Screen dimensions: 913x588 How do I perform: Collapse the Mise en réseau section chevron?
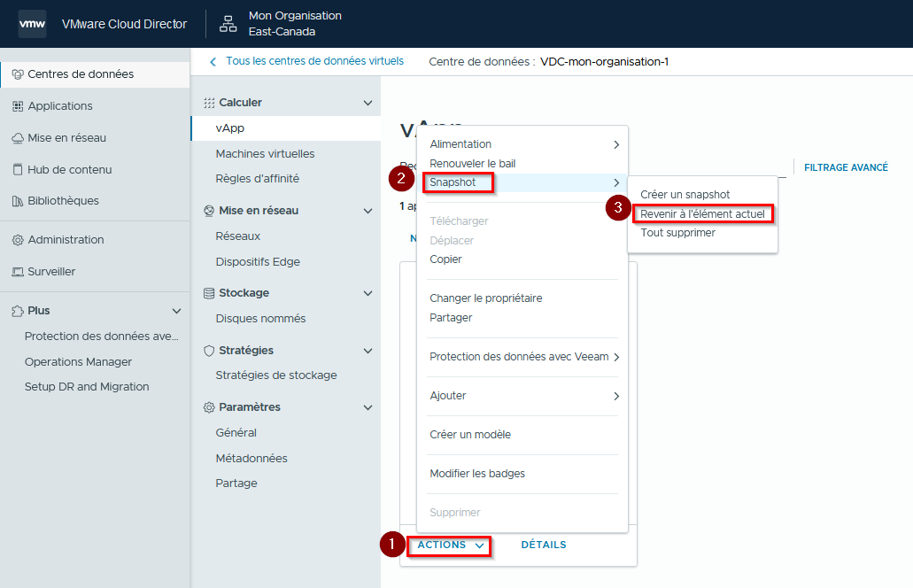pyautogui.click(x=368, y=211)
